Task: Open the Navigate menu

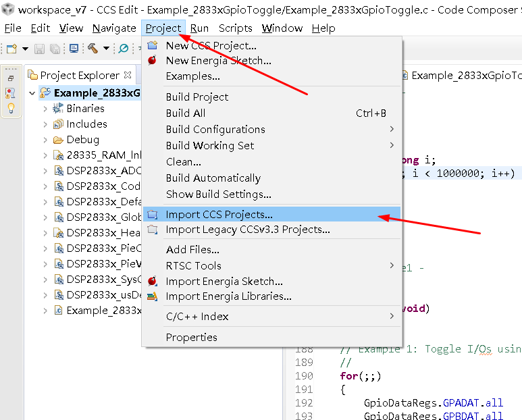Action: coord(114,28)
